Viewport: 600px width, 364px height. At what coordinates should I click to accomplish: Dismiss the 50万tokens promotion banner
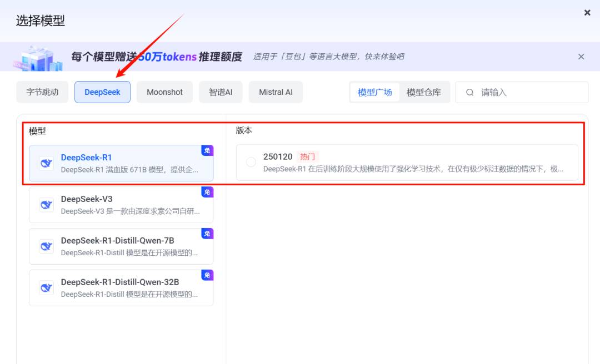point(581,57)
